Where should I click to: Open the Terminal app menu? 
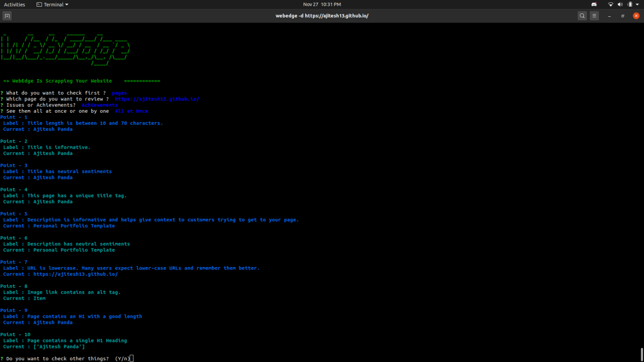(53, 4)
